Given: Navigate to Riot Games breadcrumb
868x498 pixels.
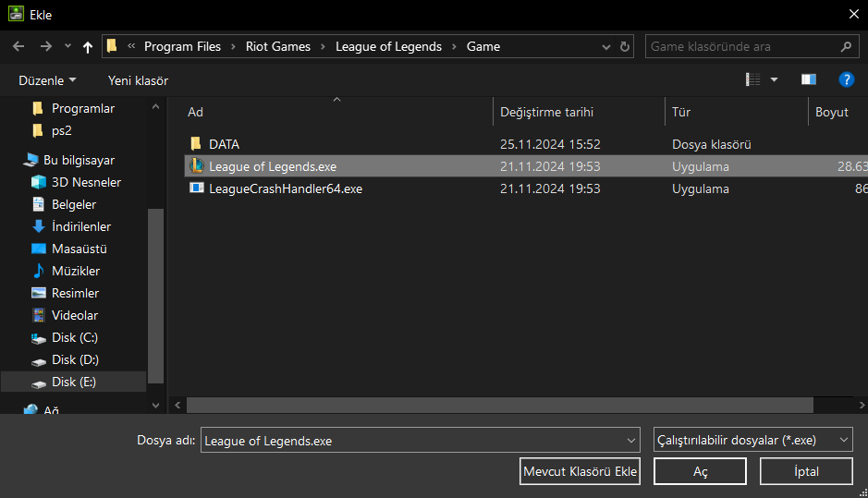Looking at the screenshot, I should 278,46.
